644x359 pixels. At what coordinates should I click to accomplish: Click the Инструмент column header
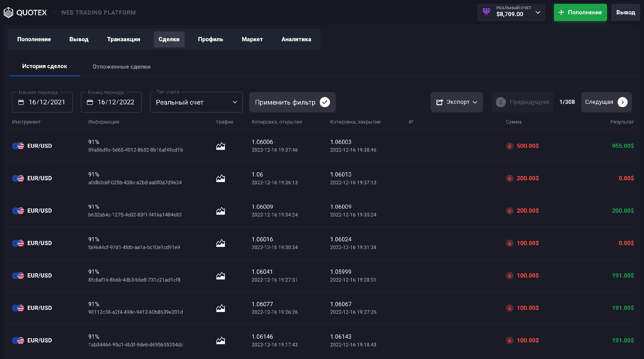coord(26,122)
